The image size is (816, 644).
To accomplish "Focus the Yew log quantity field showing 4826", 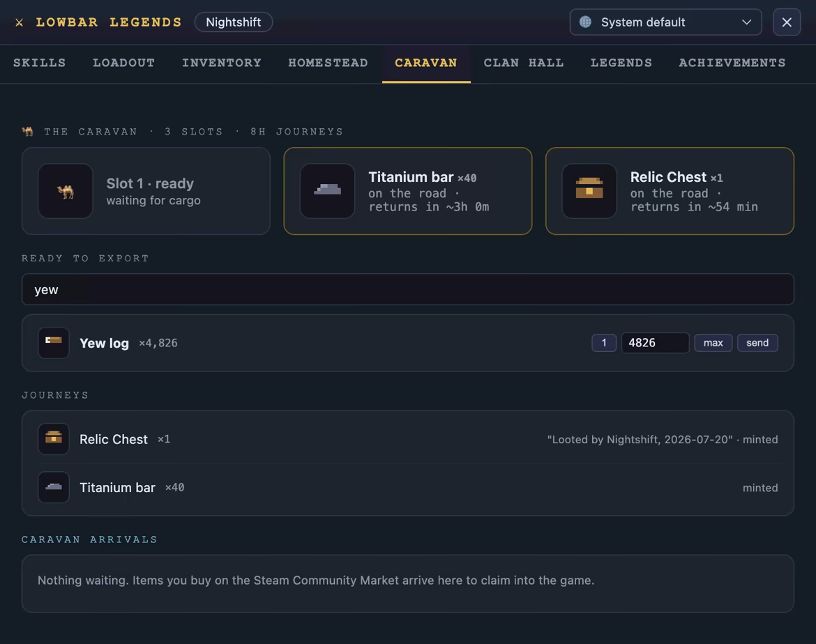I will tap(655, 343).
